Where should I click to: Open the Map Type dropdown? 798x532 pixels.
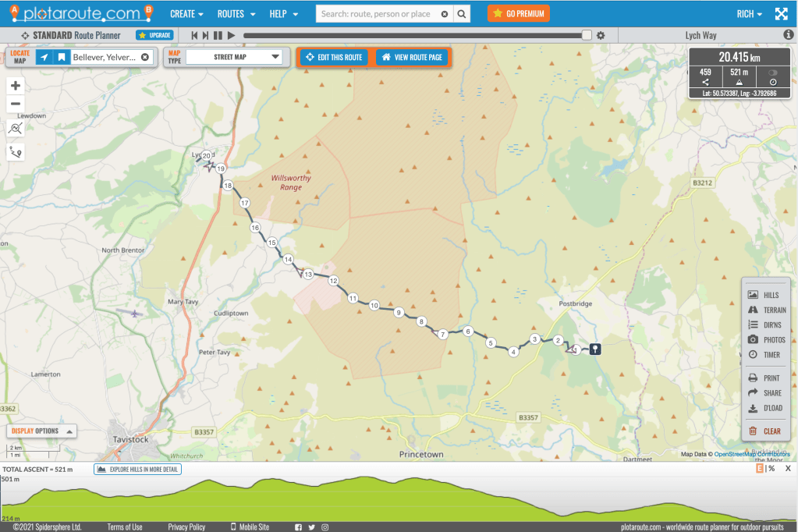(x=234, y=57)
